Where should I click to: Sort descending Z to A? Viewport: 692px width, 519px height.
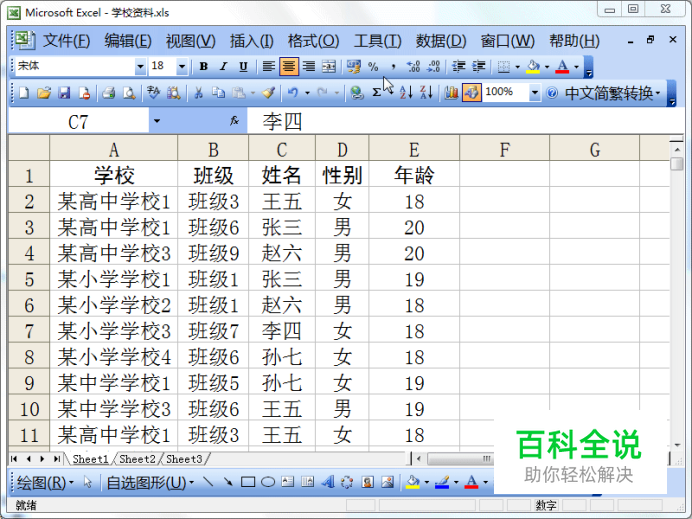pyautogui.click(x=426, y=93)
